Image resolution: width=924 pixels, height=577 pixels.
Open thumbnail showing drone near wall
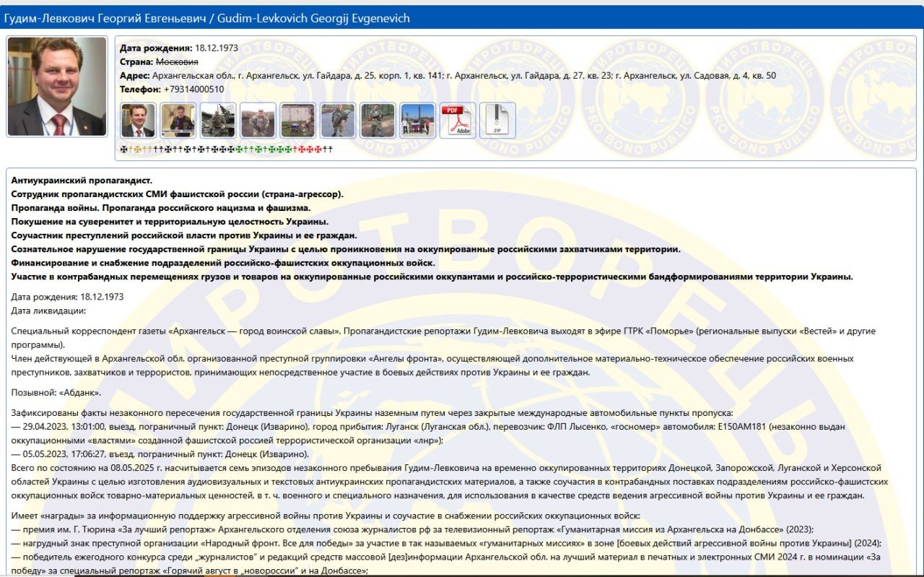click(297, 121)
